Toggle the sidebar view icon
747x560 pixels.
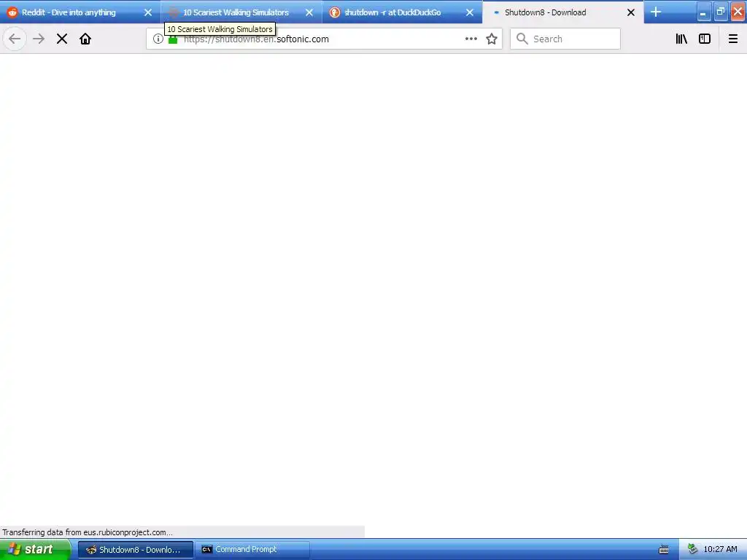(705, 39)
